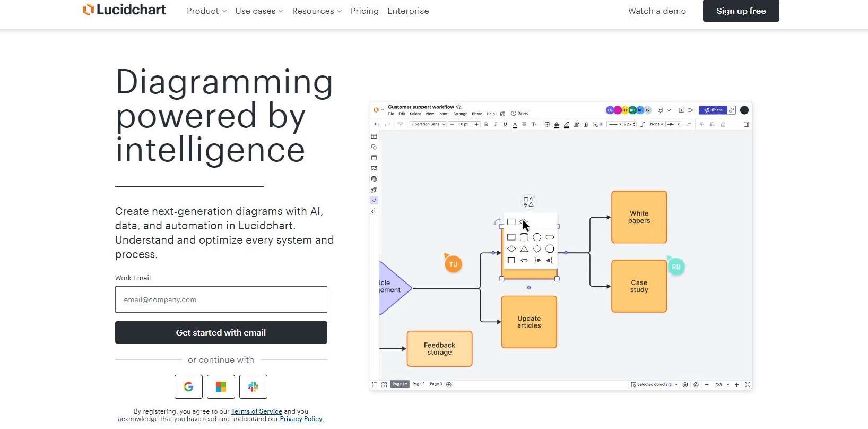
Task: Click the Italic I icon in editor toolbar
Action: pos(496,124)
